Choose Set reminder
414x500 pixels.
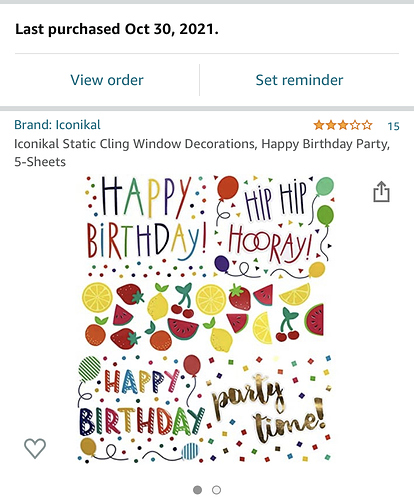[x=299, y=80]
